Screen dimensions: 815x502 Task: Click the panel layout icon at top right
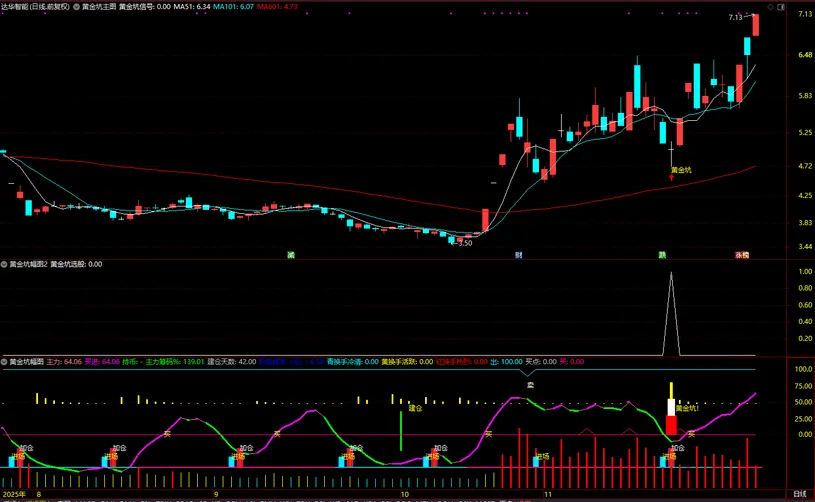pyautogui.click(x=781, y=7)
